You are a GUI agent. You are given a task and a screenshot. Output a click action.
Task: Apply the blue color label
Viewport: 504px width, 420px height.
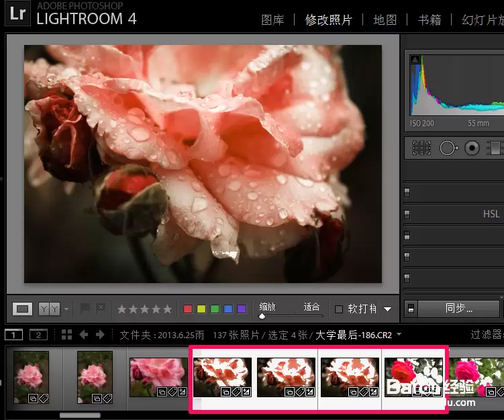[x=228, y=309]
